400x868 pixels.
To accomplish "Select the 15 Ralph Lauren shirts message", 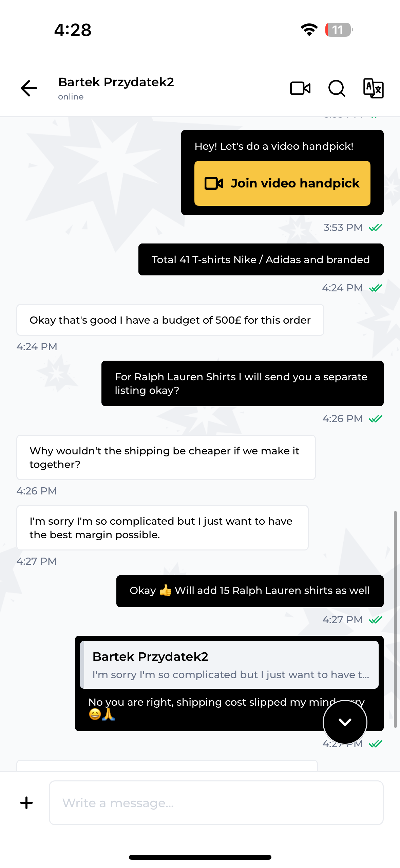I will [250, 591].
